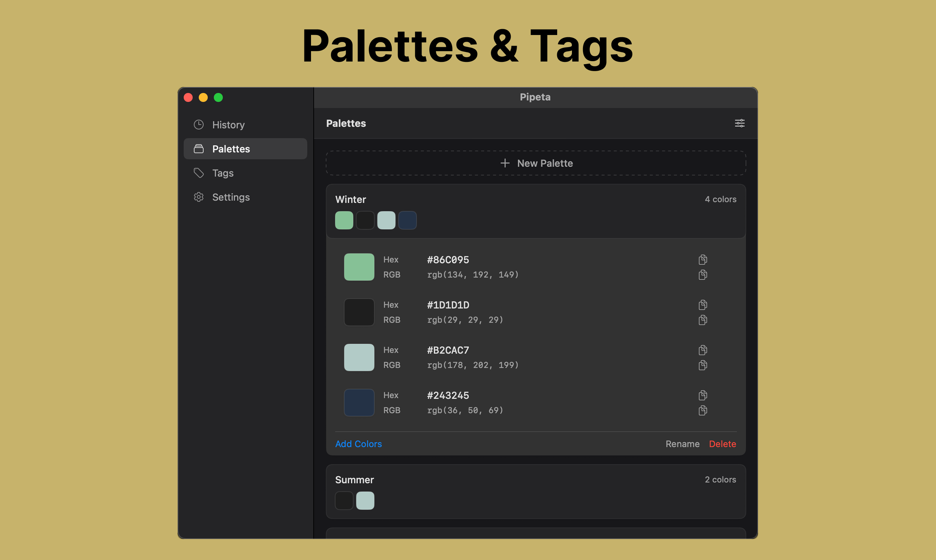Switch to the History section
This screenshot has height=560, width=936.
228,125
